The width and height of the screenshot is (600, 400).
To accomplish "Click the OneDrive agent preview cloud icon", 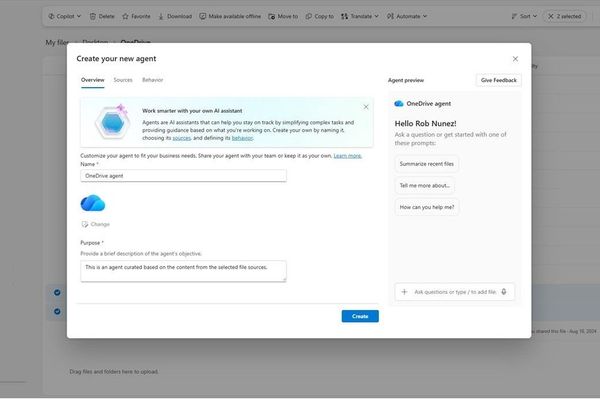I will (x=399, y=103).
